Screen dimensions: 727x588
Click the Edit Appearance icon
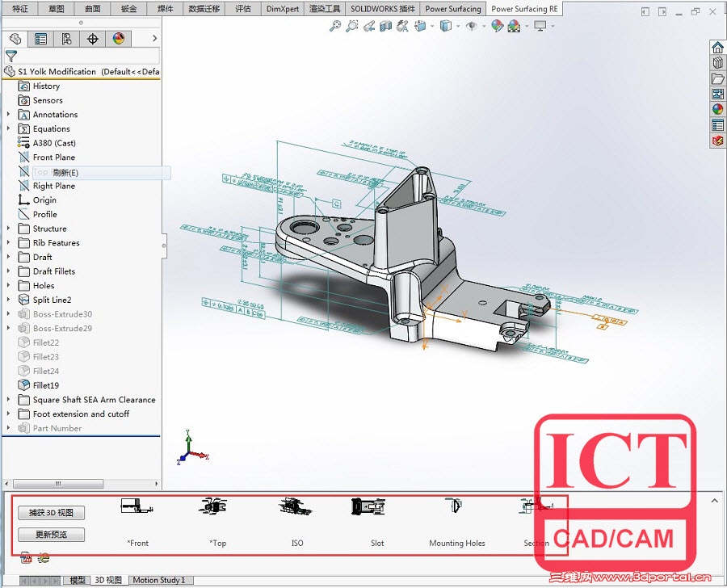point(497,26)
